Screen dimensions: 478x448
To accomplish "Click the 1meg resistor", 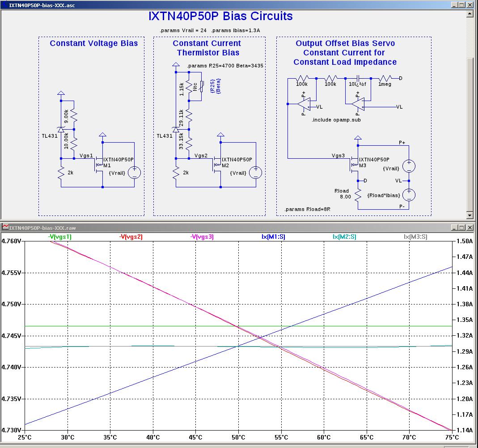I will point(385,78).
